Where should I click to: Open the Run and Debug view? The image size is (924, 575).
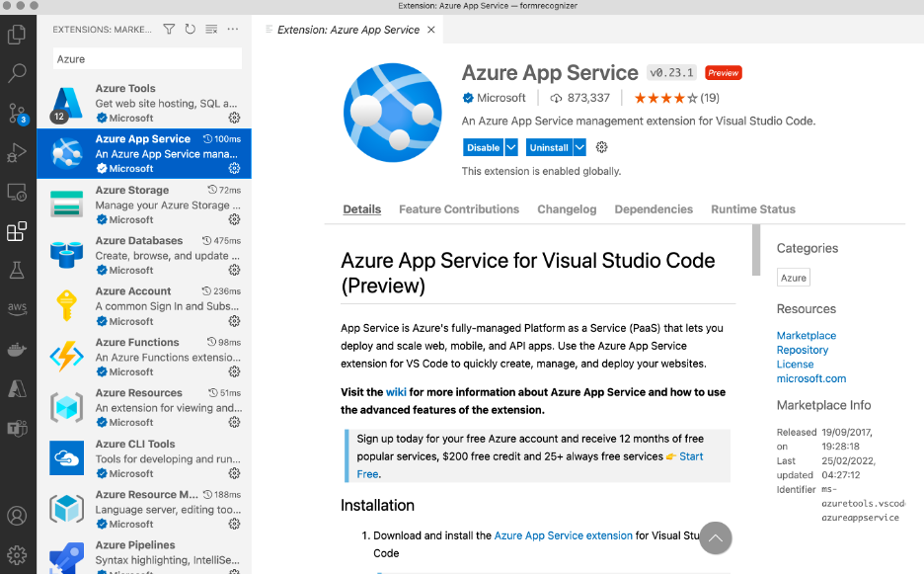click(17, 152)
